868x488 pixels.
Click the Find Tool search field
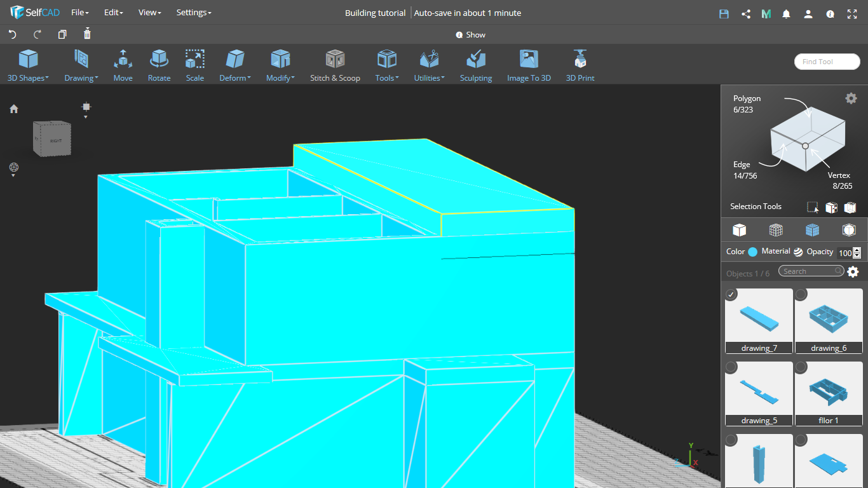827,62
